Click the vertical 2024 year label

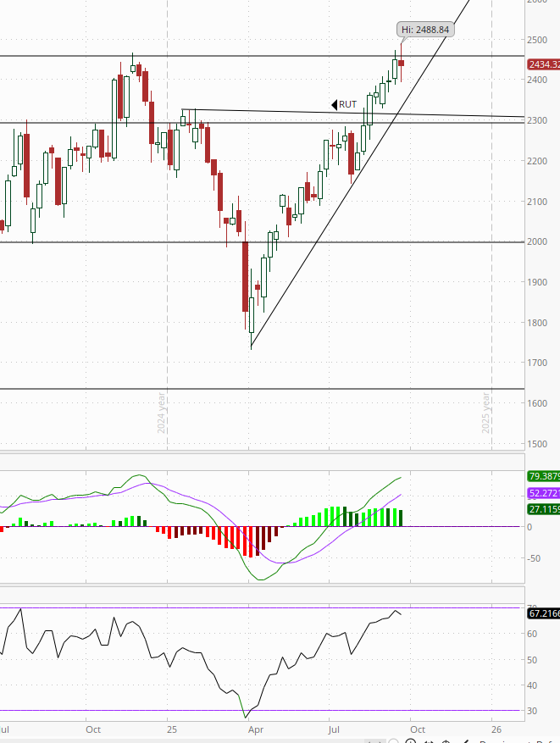pos(161,413)
